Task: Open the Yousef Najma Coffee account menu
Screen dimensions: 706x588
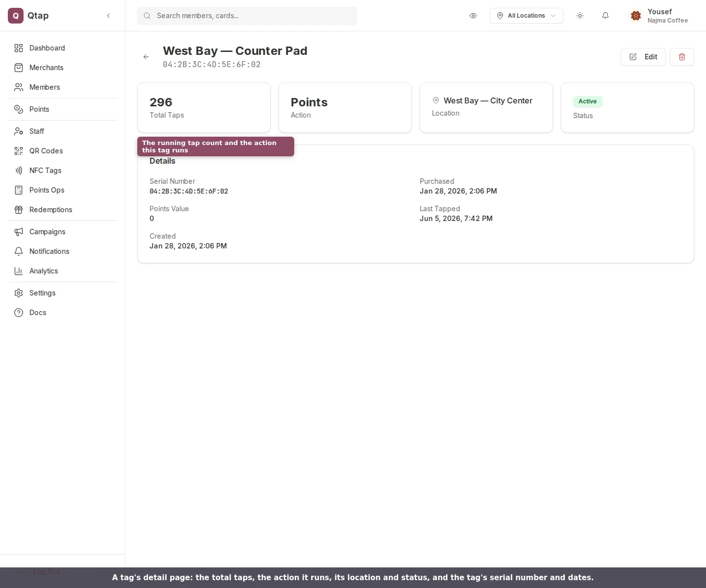Action: pos(660,16)
